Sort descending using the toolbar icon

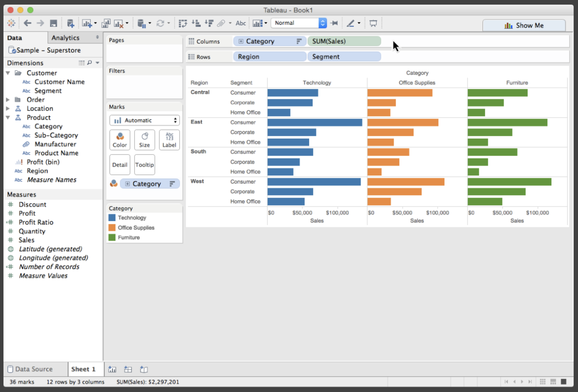point(209,23)
